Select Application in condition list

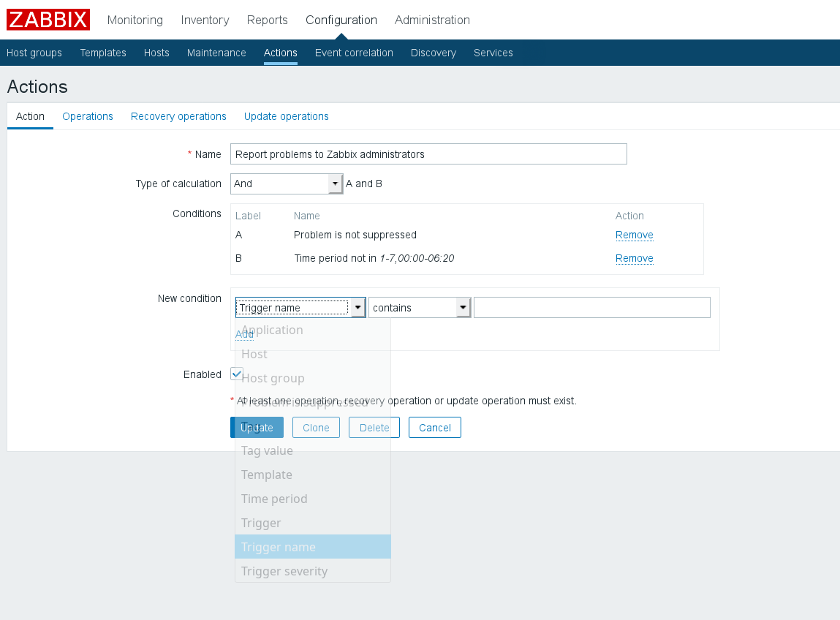pos(313,330)
